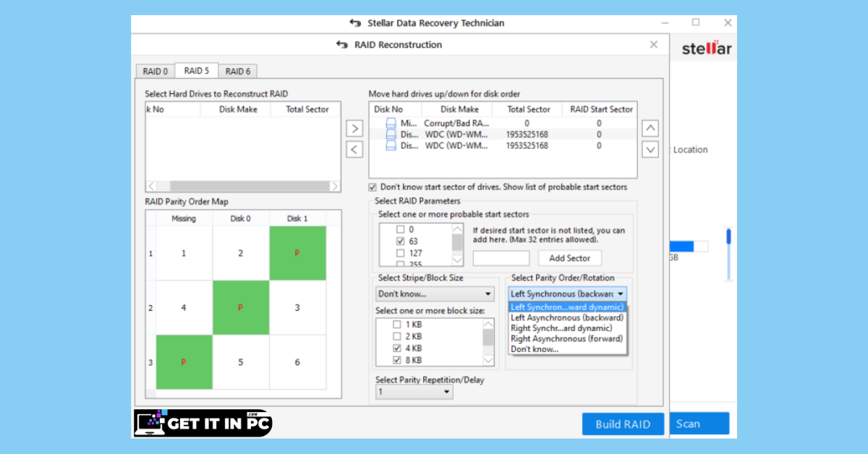Viewport: 868px width, 454px height.
Task: Click parity map cell numbered 3
Action: [x=297, y=308]
